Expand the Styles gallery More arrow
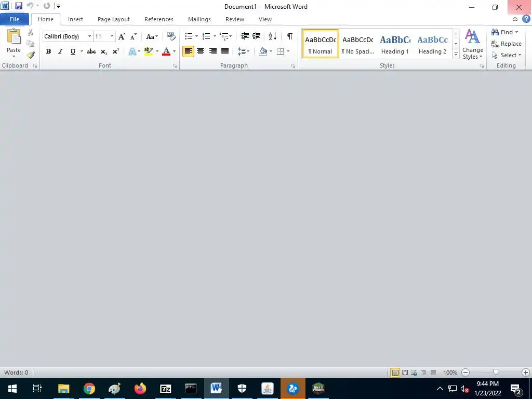The image size is (532, 399). click(x=456, y=54)
